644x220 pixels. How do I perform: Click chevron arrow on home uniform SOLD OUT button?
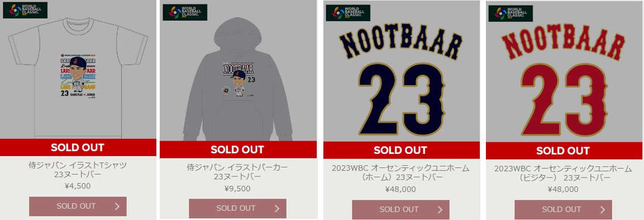click(x=440, y=210)
